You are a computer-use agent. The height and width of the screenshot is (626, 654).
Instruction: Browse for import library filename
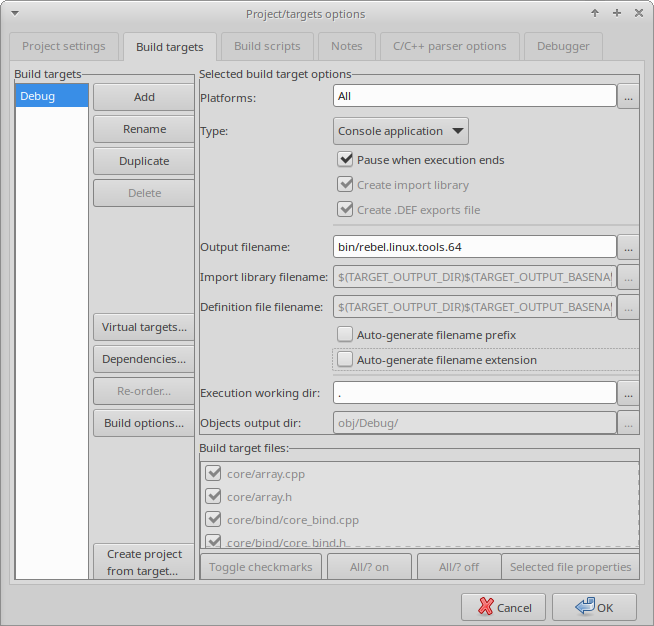(628, 277)
